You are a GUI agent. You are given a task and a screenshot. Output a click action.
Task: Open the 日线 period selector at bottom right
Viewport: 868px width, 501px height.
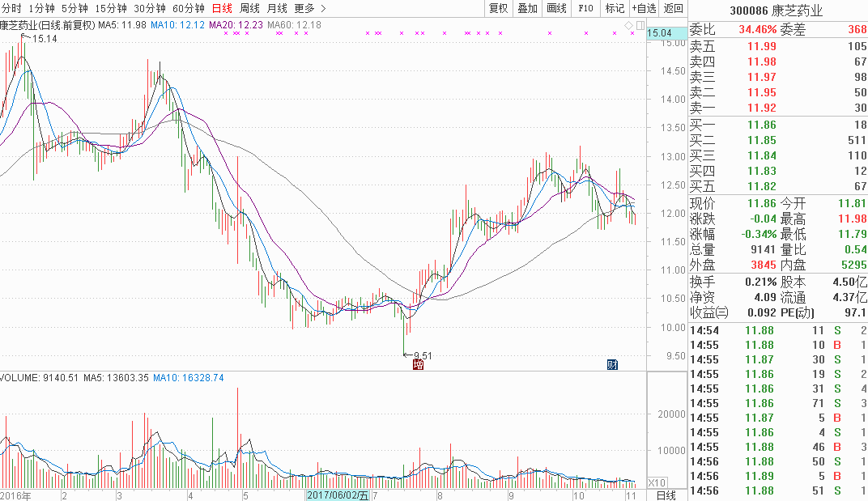(666, 495)
